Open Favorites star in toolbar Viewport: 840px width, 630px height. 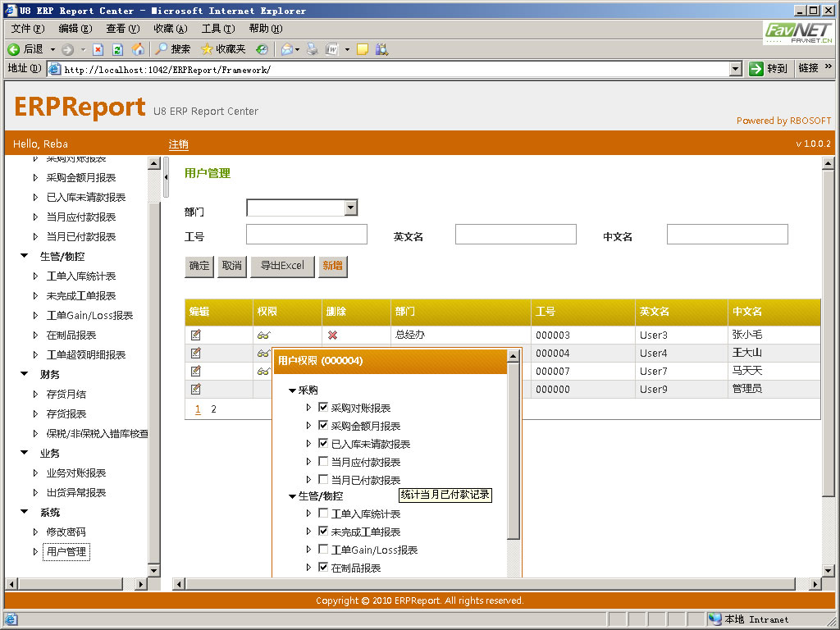(207, 49)
